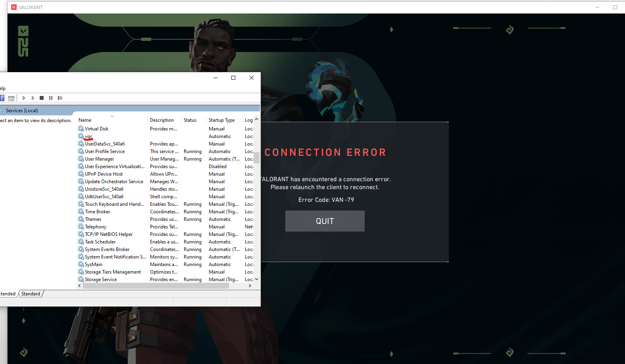
Task: Sort services by Name column header
Action: (112, 120)
